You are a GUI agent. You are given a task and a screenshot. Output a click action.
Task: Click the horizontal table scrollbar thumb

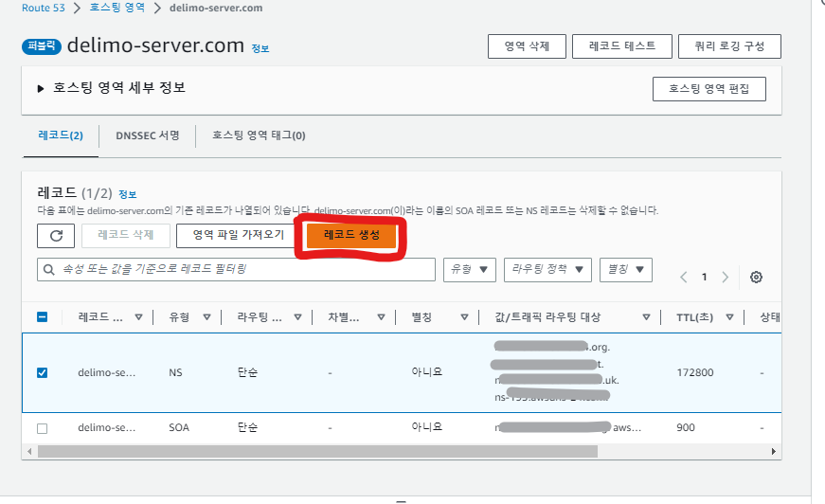click(317, 451)
